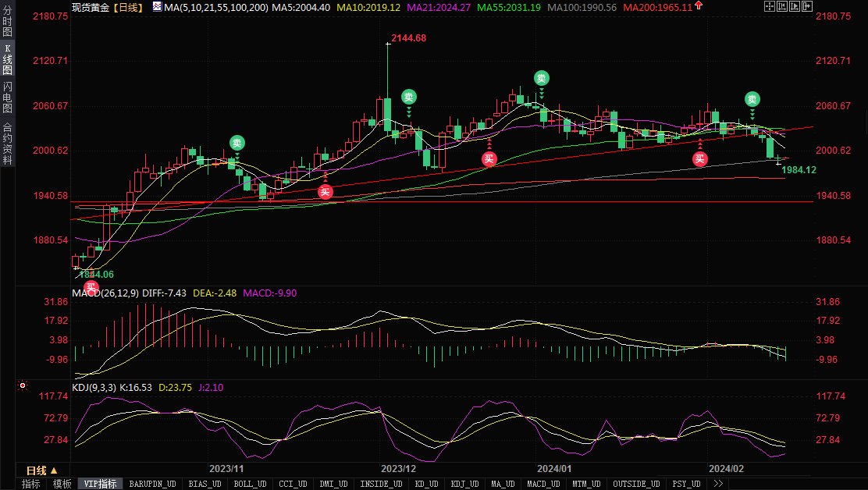Click the MA indicator chart icon

pyautogui.click(x=157, y=7)
